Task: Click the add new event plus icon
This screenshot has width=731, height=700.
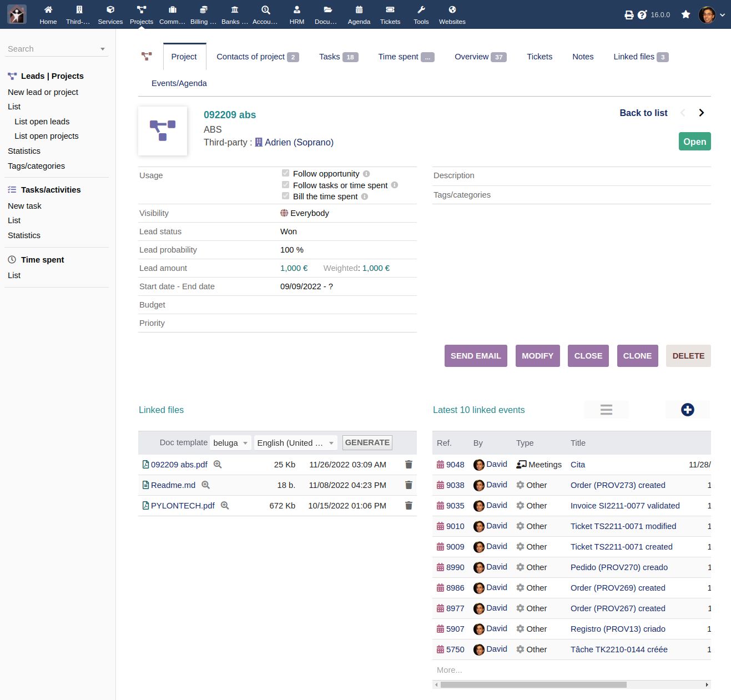Action: click(687, 410)
